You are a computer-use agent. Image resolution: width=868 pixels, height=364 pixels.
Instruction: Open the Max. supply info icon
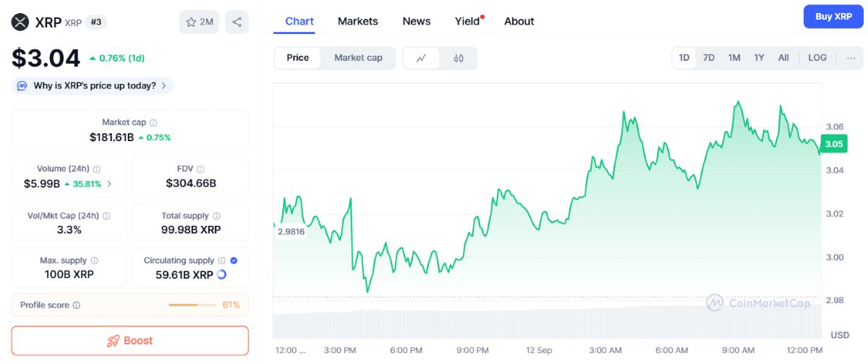point(94,261)
